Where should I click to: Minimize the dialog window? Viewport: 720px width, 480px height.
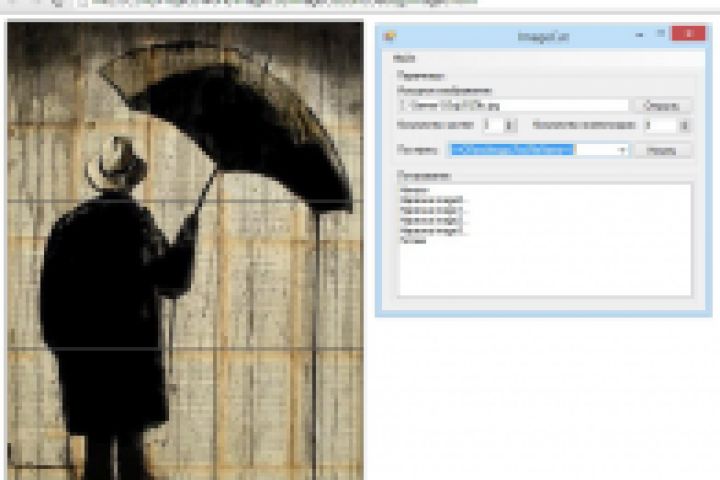click(639, 34)
